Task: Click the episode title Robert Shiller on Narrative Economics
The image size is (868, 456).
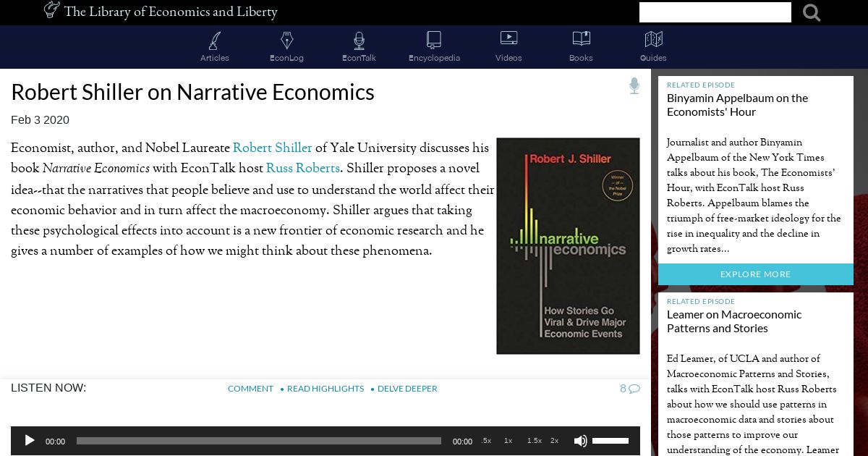Action: pyautogui.click(x=192, y=92)
